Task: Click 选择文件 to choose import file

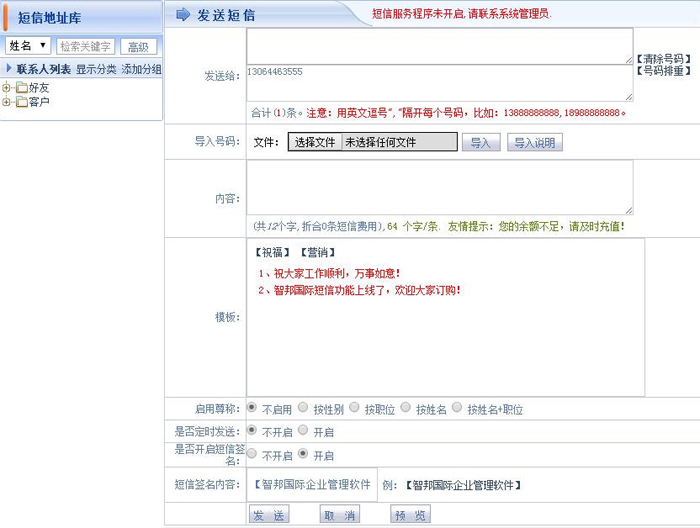Action: (314, 143)
